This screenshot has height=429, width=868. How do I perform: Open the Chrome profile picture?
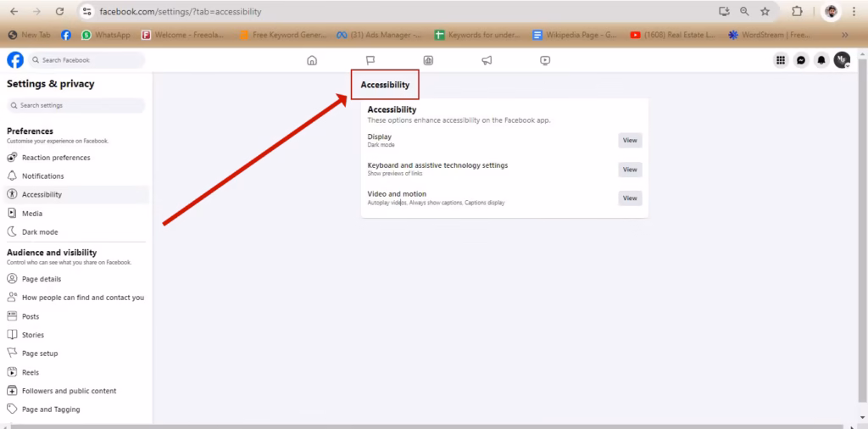click(x=831, y=12)
